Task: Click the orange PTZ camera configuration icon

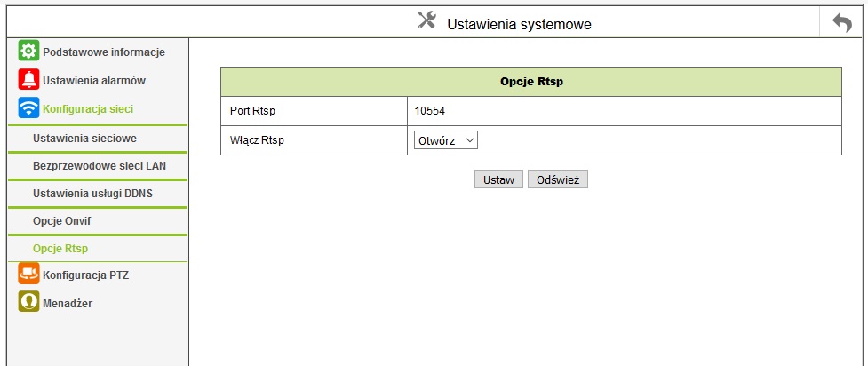Action: [28, 274]
